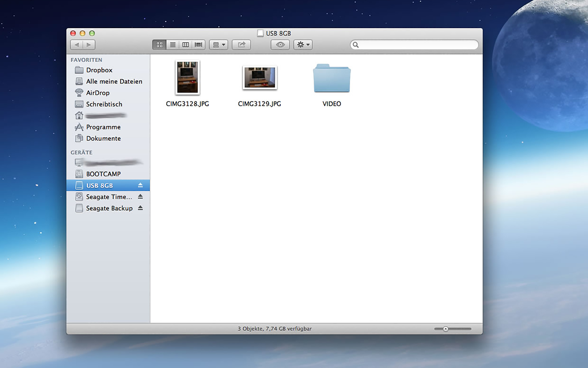Click the computer icon under Geräte
Screen dimensions: 588x368
click(79, 163)
